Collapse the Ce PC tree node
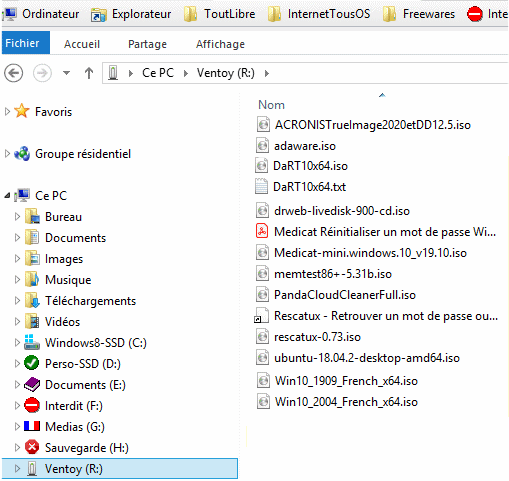This screenshot has height=481, width=509. click(7, 196)
